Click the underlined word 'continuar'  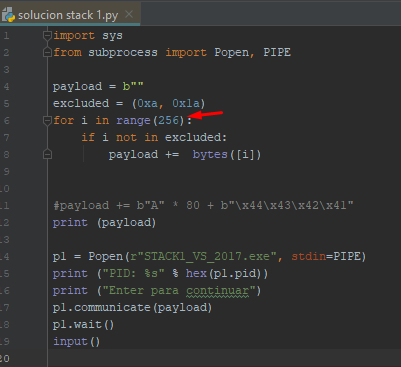tap(217, 291)
